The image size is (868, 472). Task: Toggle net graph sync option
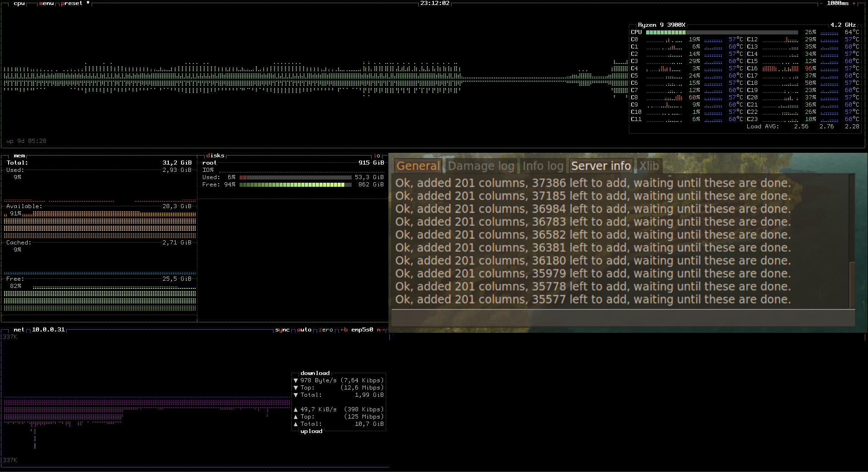tap(282, 330)
